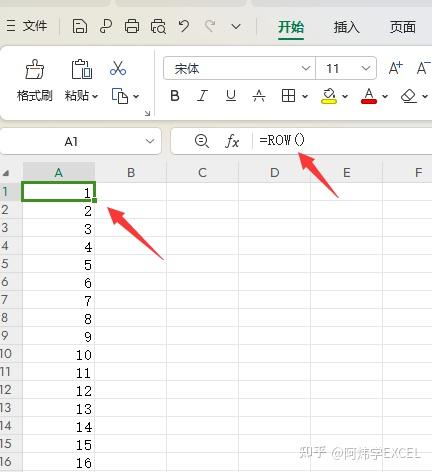
Task: Toggle Underline formatting
Action: pos(231,96)
